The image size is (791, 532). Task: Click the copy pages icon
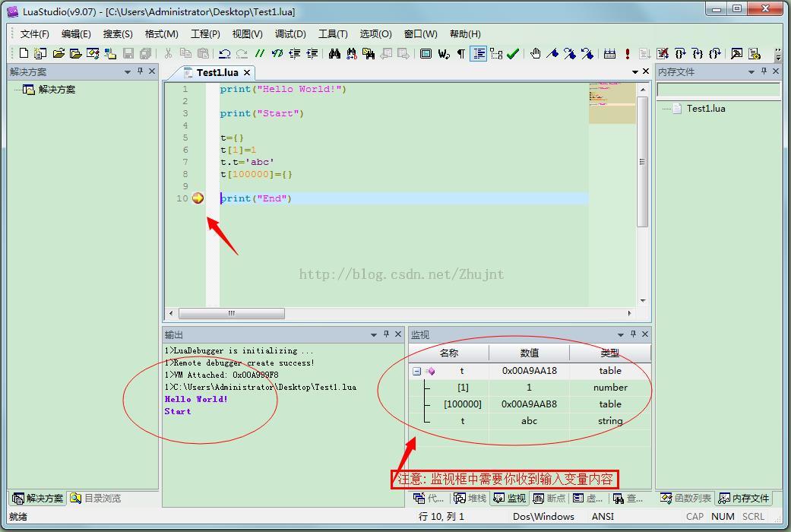click(185, 53)
